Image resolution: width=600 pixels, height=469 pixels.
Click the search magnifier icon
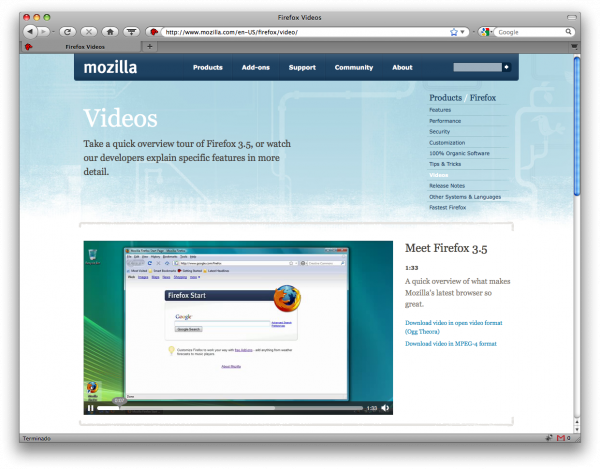click(x=569, y=32)
